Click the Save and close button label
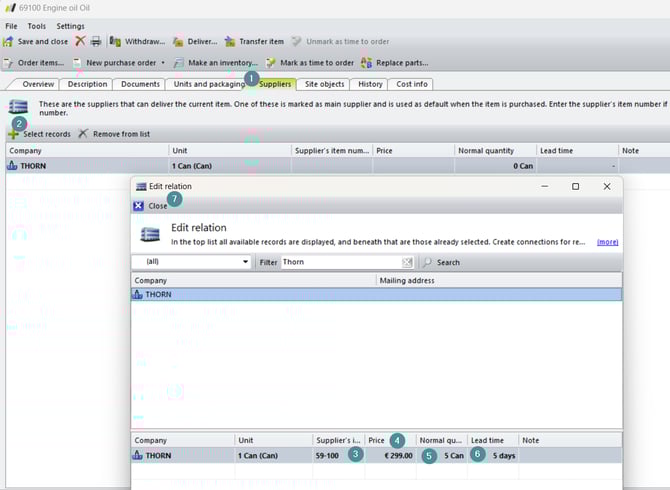 click(x=43, y=41)
